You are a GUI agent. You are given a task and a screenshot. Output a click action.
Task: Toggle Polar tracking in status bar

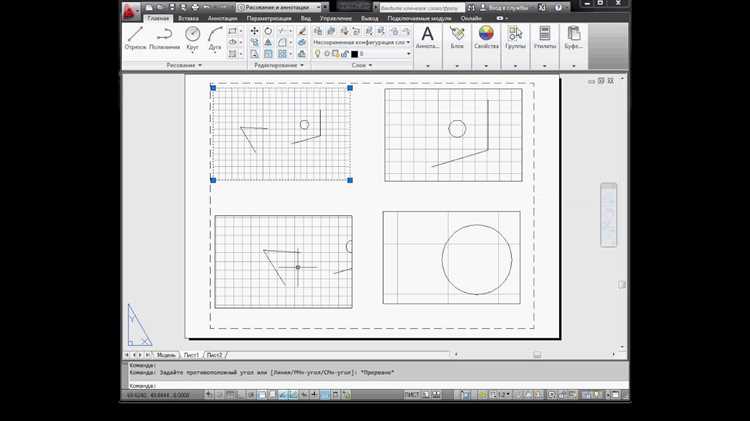pyautogui.click(x=251, y=395)
